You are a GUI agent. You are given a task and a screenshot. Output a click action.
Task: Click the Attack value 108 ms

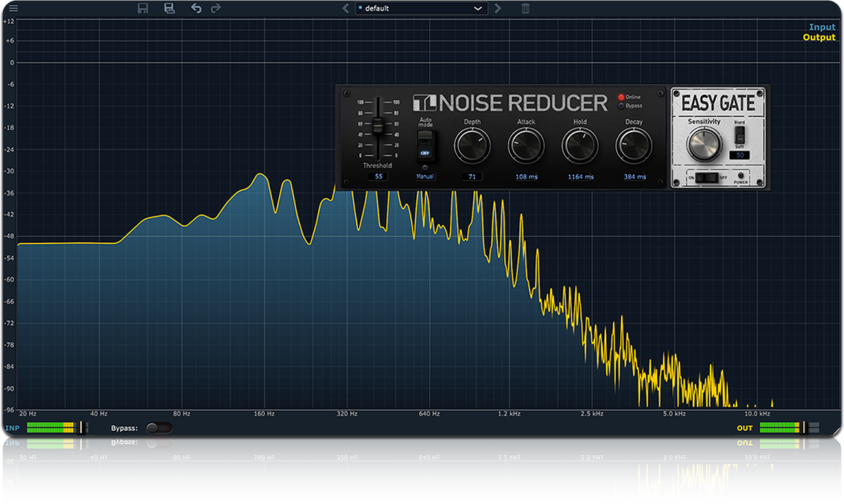click(526, 176)
